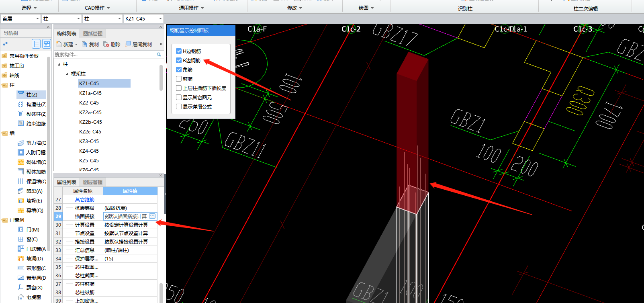Viewport: 644px width, 303px height.
Task: Switch navigation tree to list view icon
Action: coord(36,44)
